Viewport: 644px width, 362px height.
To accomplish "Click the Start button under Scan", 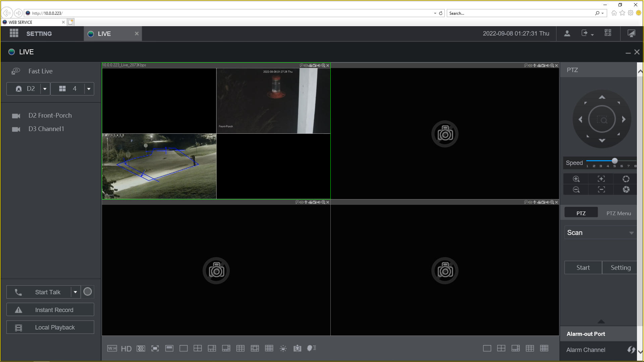I will [x=583, y=267].
